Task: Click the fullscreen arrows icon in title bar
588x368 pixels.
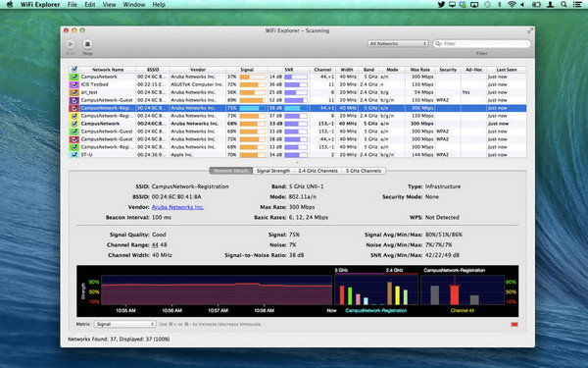Action: pyautogui.click(x=530, y=30)
